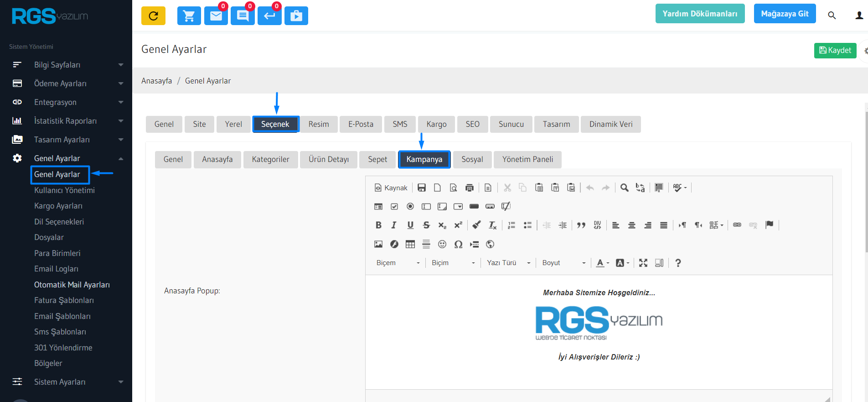Click the green Kaydet save button
Viewport: 868px width, 402px height.
[835, 50]
